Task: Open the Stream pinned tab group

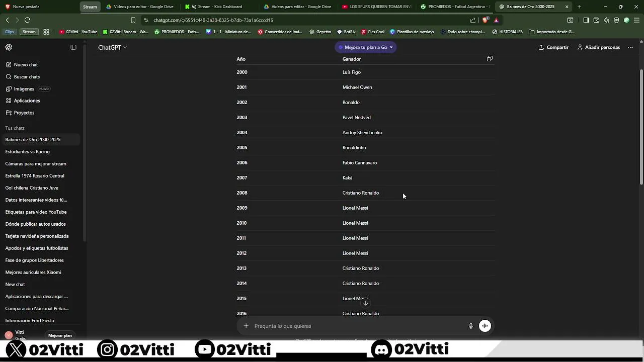Action: click(x=90, y=7)
